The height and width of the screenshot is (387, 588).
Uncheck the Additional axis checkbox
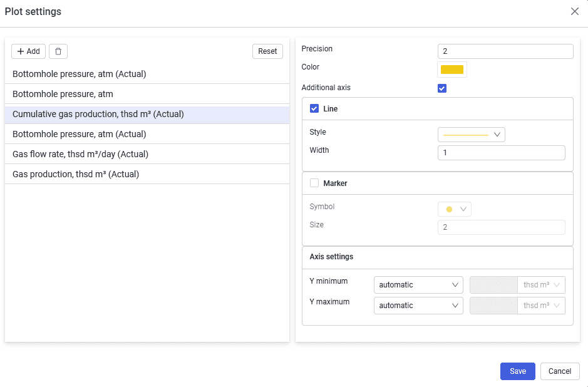coord(441,88)
